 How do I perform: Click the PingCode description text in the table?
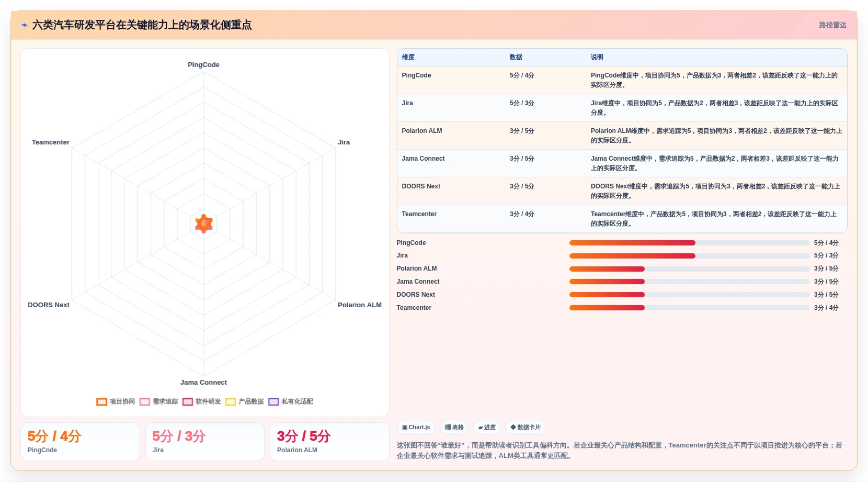click(714, 80)
